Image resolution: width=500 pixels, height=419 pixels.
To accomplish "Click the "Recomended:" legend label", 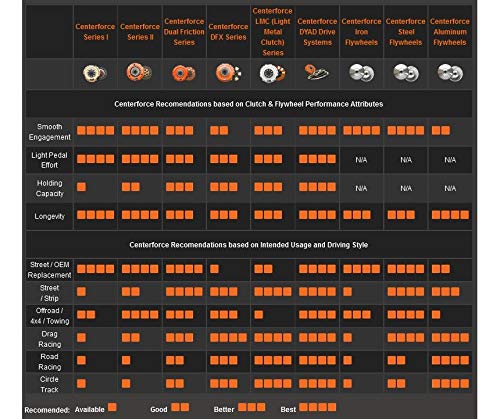I will [x=47, y=410].
